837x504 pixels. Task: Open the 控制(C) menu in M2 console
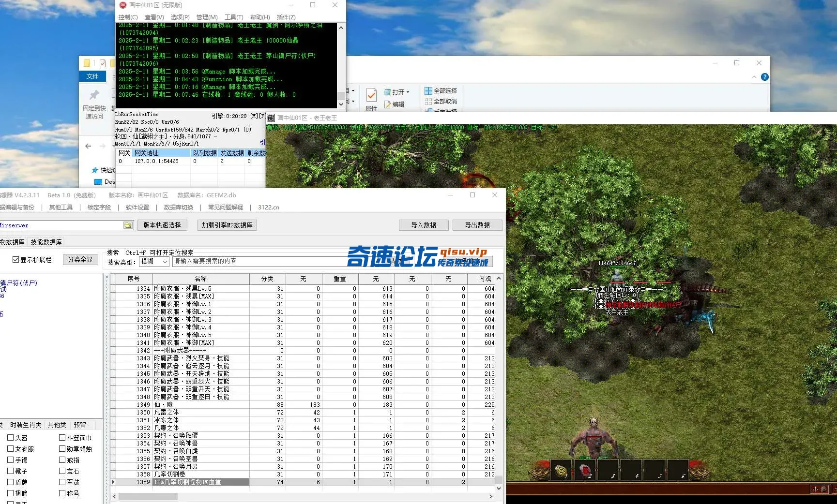pyautogui.click(x=128, y=17)
